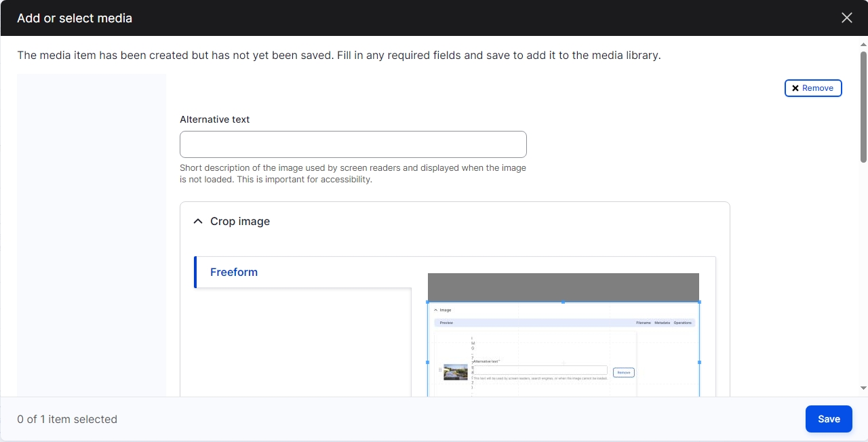868x442 pixels.
Task: Click the top-left crop handle
Action: pyautogui.click(x=427, y=302)
